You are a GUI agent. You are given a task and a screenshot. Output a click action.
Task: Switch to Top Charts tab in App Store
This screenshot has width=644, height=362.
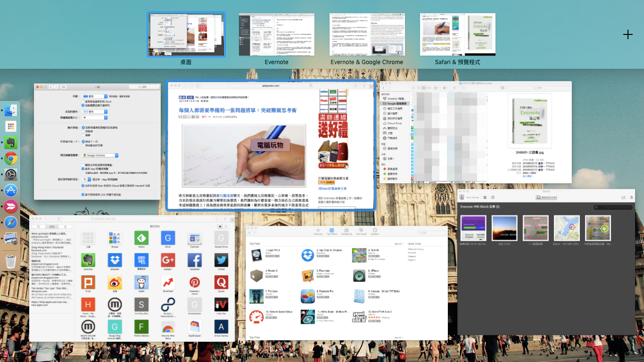pos(332,231)
